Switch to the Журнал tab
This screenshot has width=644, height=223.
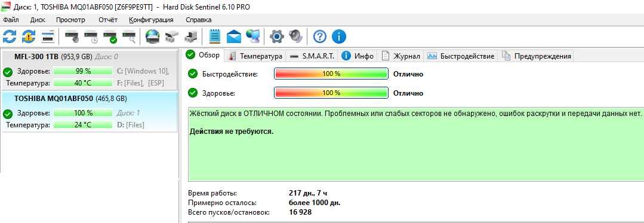tap(401, 56)
